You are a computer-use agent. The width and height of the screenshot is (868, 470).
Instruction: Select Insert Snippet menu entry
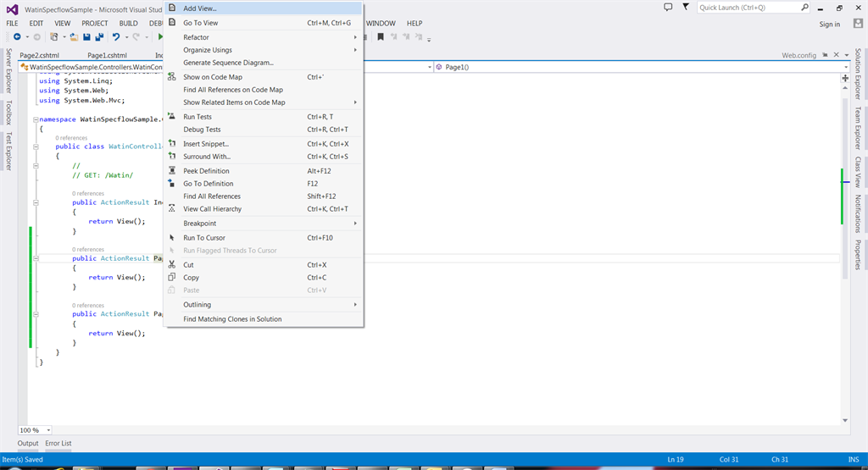(x=264, y=144)
